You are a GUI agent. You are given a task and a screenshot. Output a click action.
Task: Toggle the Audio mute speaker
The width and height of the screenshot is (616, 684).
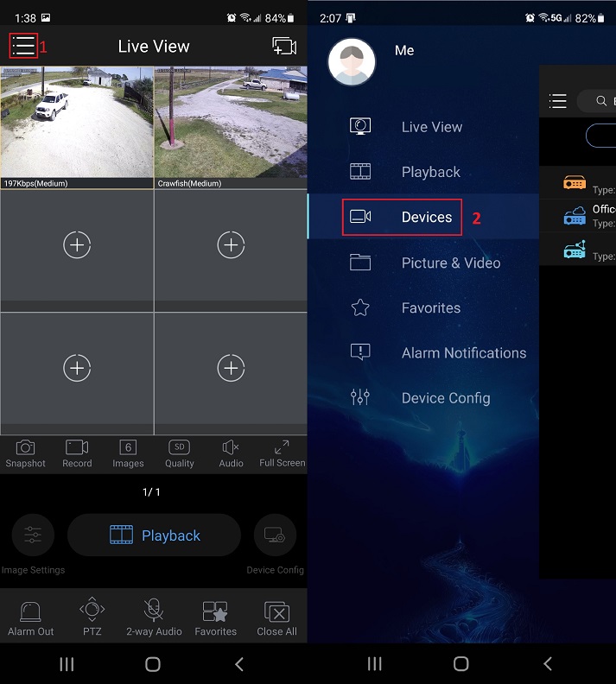(x=231, y=453)
